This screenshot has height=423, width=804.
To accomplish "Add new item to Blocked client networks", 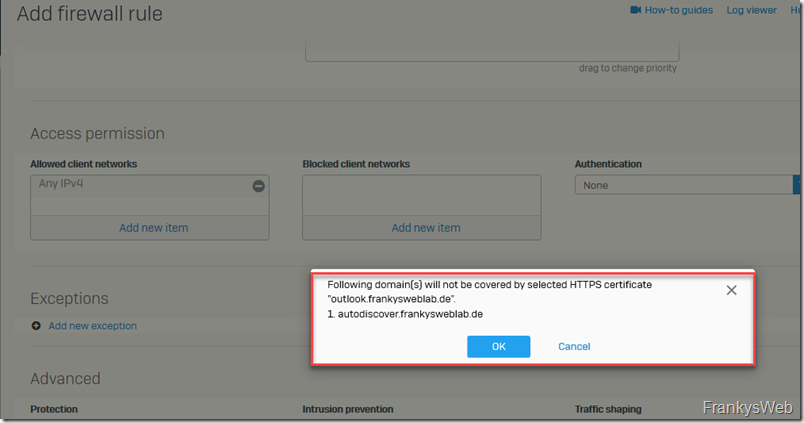I will point(425,228).
